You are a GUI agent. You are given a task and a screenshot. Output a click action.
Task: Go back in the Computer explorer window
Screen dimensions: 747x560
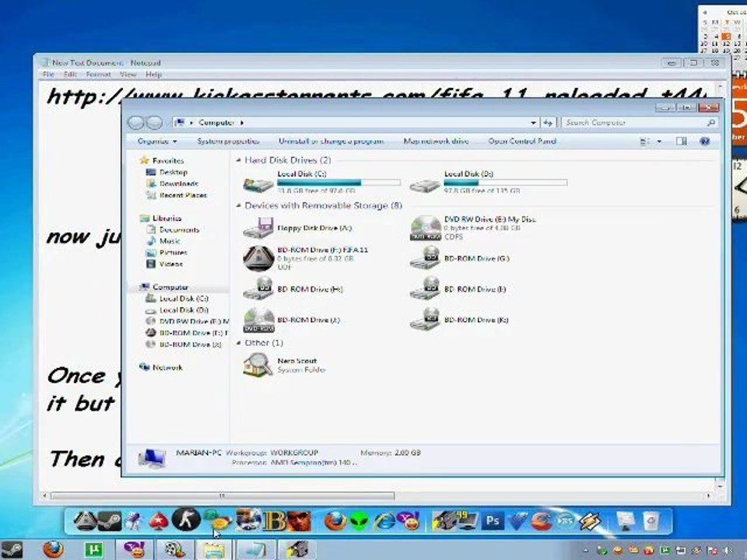click(x=135, y=123)
